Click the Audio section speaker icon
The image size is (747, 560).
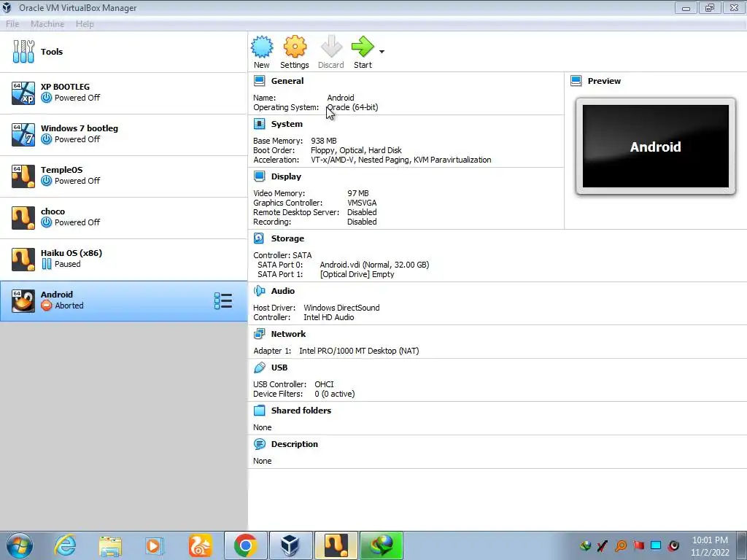point(259,291)
